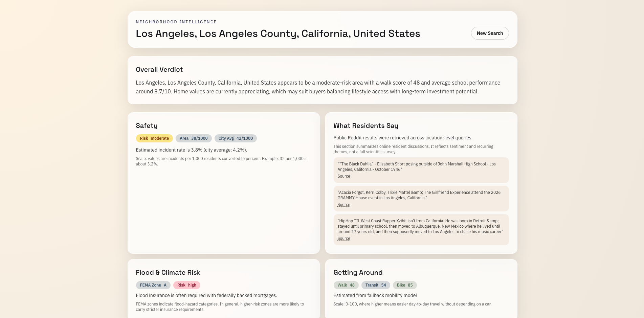Click the Public Reddit results were retrieved text
Image resolution: width=644 pixels, height=318 pixels.
tap(403, 138)
